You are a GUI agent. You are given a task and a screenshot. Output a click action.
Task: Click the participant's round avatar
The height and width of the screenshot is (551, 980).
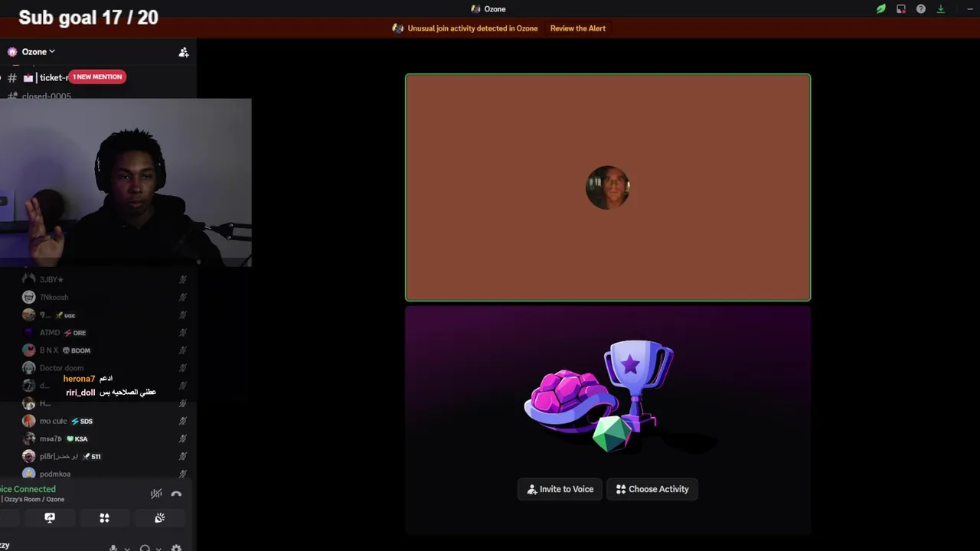click(x=608, y=187)
